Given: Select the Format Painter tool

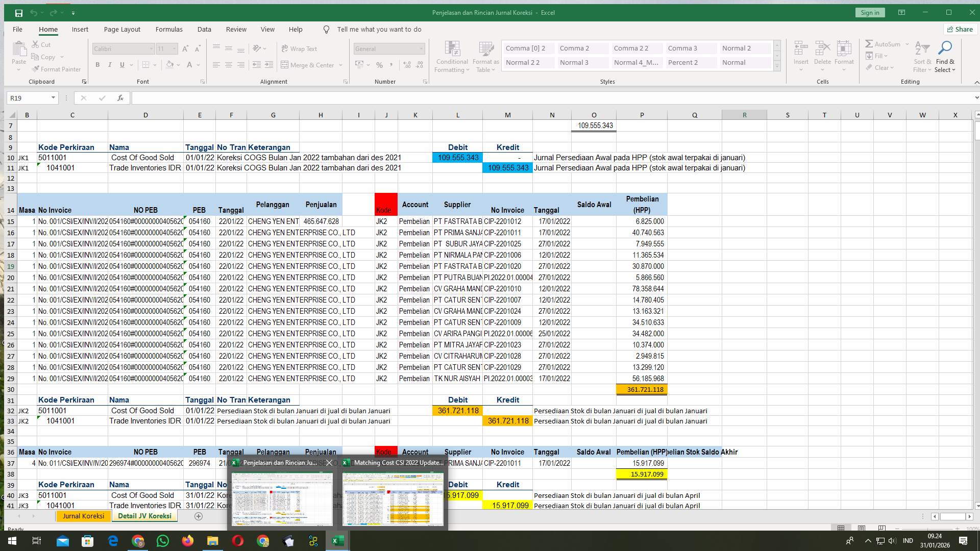Looking at the screenshot, I should click(56, 69).
